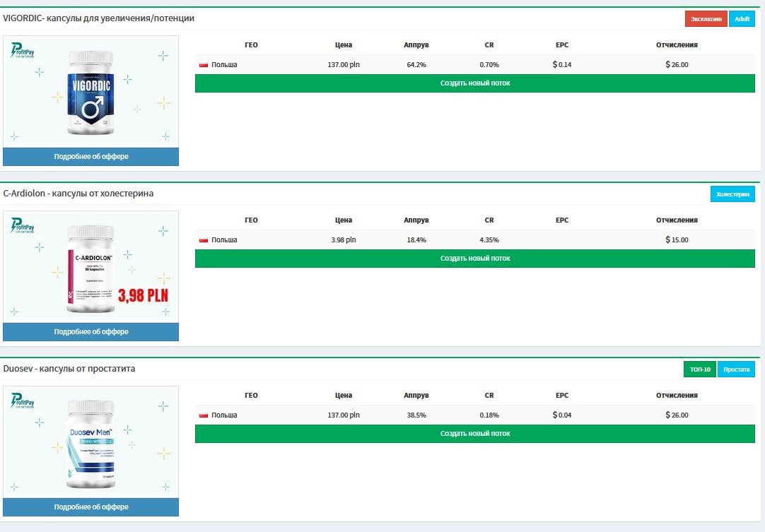This screenshot has height=532, width=765.
Task: Click the green ТОП-10 tag
Action: point(700,369)
